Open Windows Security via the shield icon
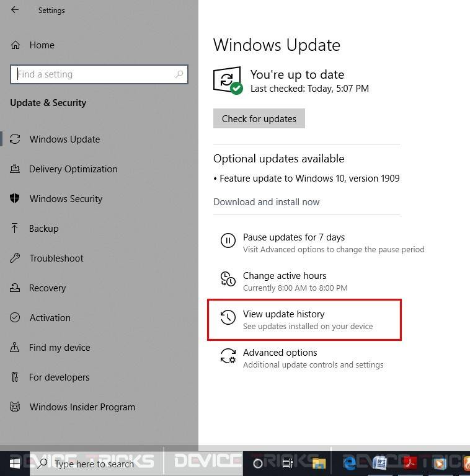470x476 pixels. (x=15, y=198)
